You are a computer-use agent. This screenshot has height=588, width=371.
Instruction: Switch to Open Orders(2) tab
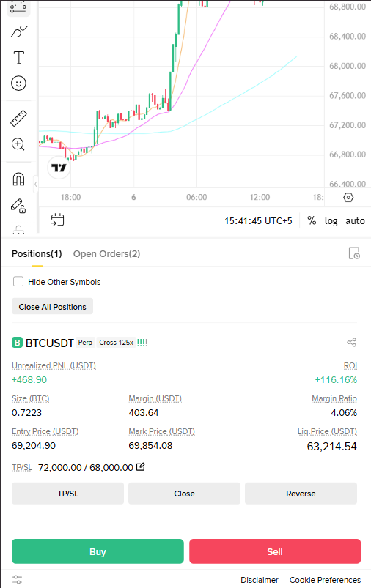point(106,254)
